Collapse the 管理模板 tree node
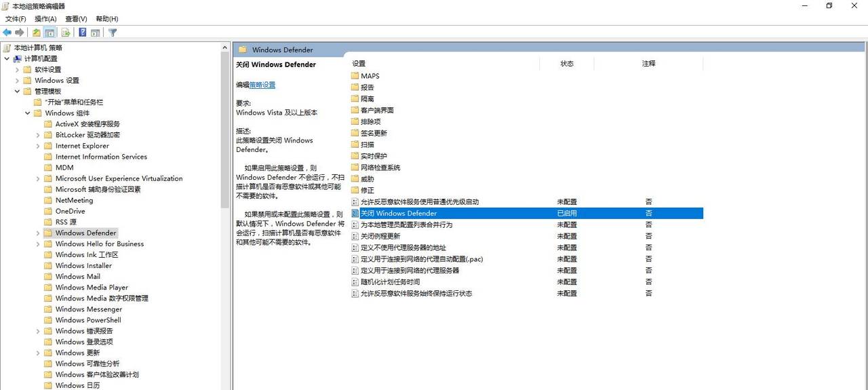This screenshot has height=390, width=868. [x=18, y=92]
